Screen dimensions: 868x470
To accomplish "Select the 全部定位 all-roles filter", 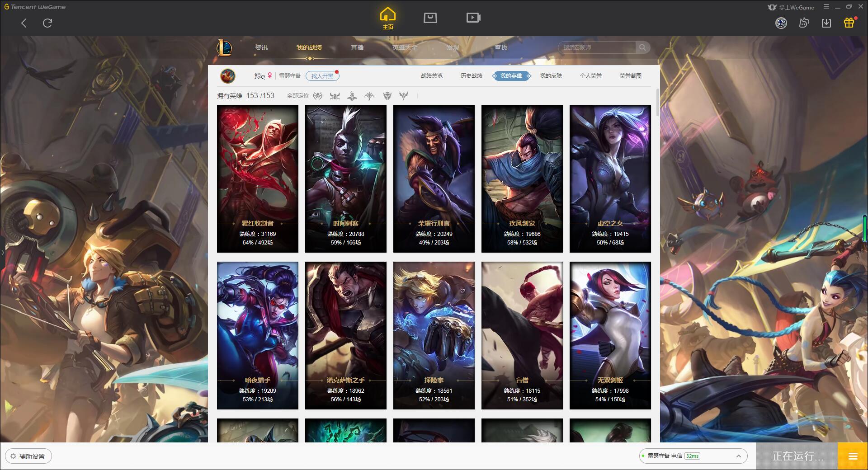I will pos(298,96).
